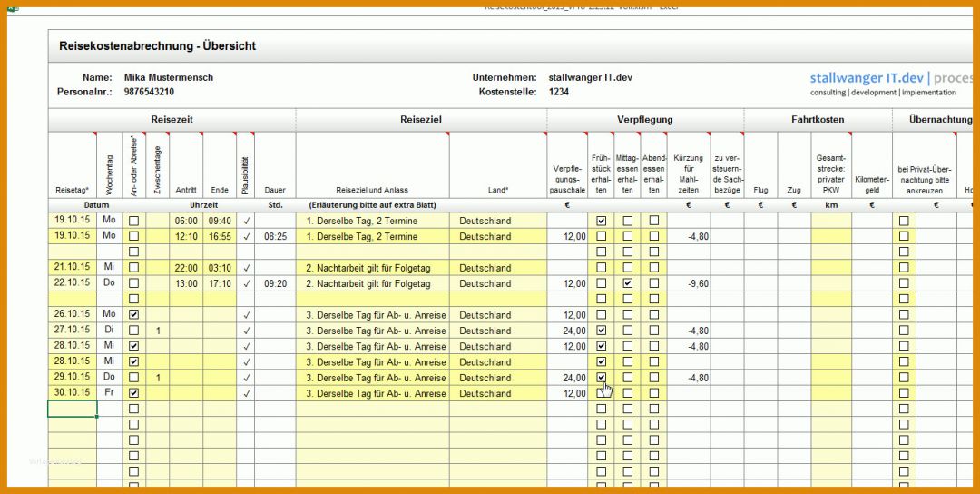
Task: Select the active empty cell below 30.10.15
Action: coord(73,409)
